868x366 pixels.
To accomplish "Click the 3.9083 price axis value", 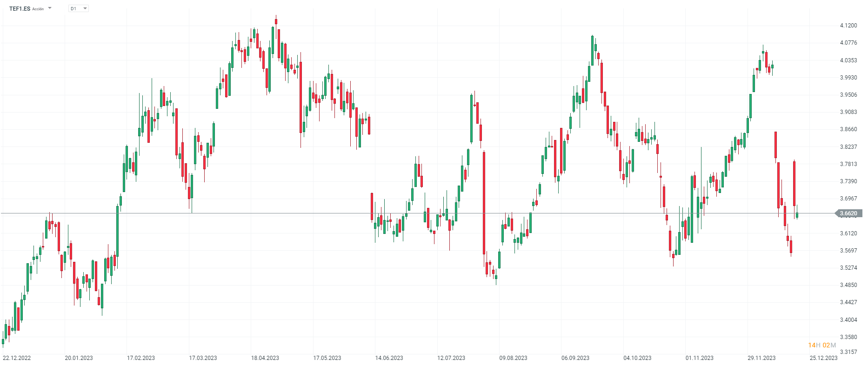I will 848,112.
